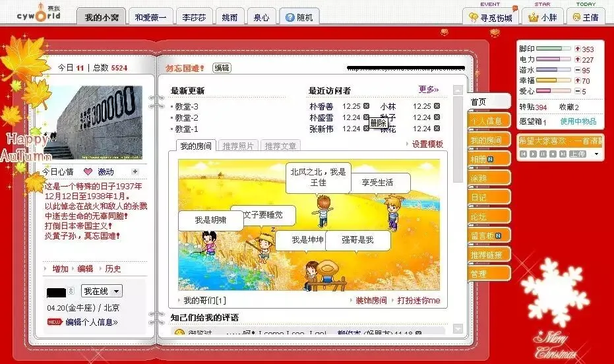Switch to the 推荐照片 tab

point(237,146)
